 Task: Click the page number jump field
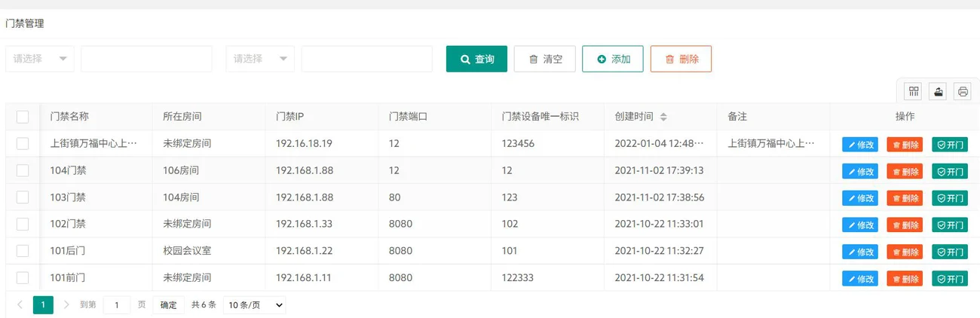117,304
